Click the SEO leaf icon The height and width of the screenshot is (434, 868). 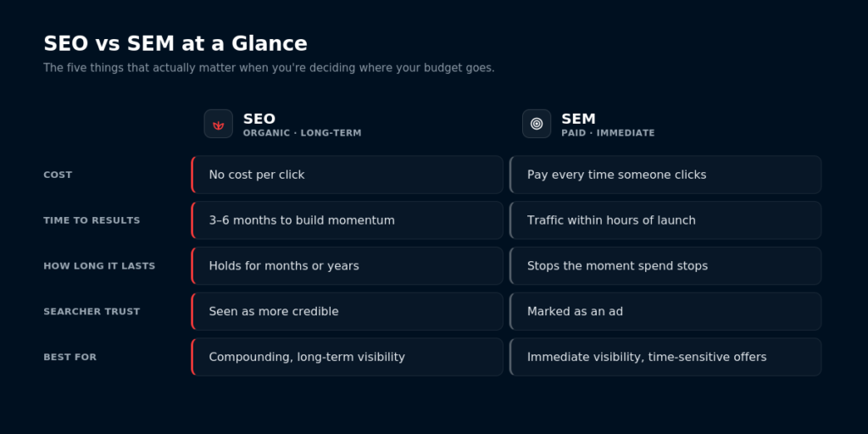[218, 124]
